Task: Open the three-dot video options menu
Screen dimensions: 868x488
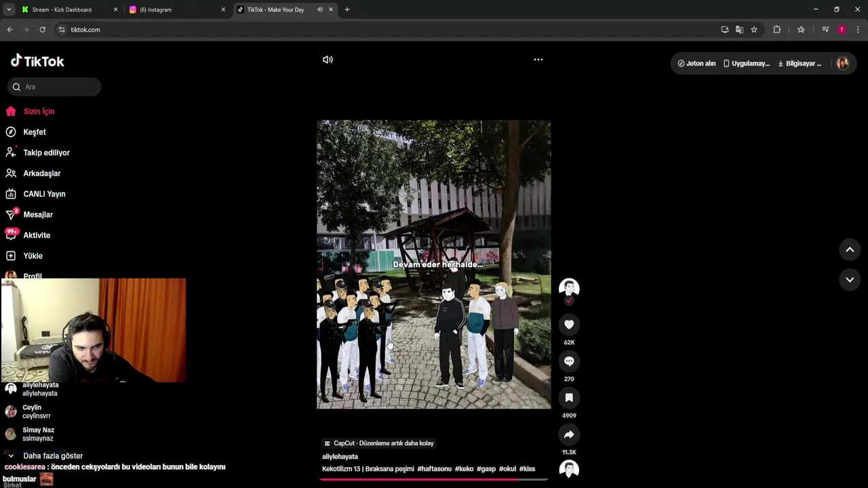Action: tap(538, 60)
